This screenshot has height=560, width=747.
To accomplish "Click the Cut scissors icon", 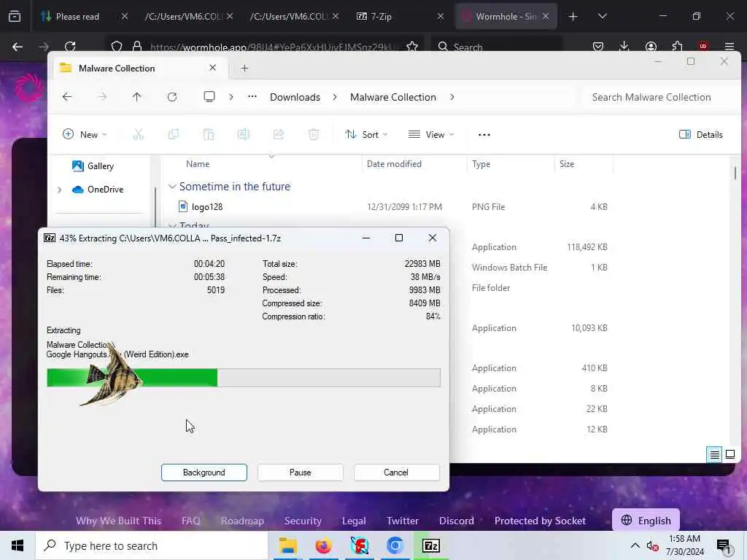I will coord(138,135).
